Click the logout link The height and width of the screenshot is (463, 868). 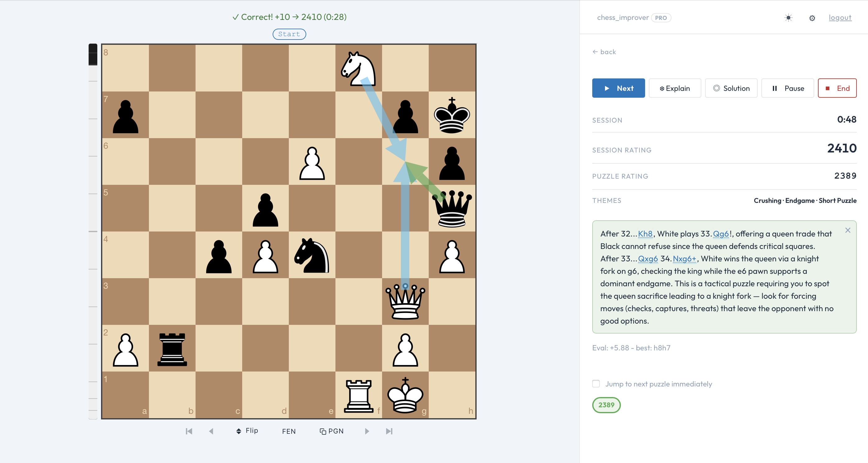840,17
